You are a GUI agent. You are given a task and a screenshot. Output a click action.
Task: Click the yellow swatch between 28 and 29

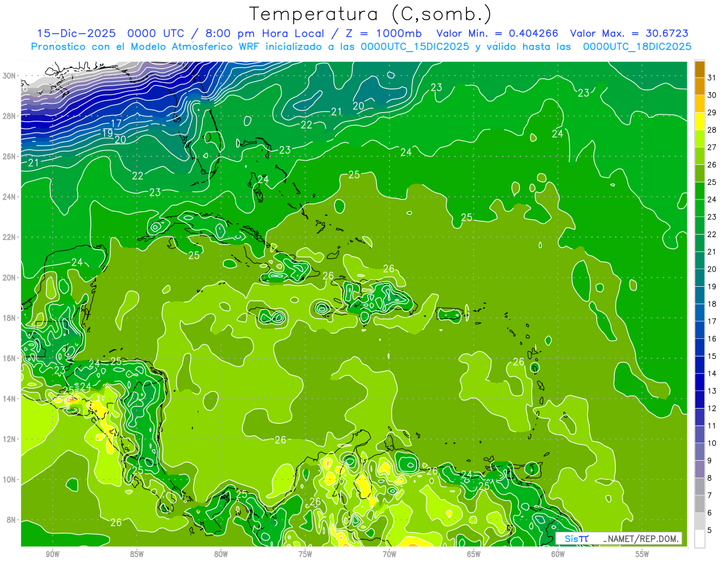(x=699, y=121)
